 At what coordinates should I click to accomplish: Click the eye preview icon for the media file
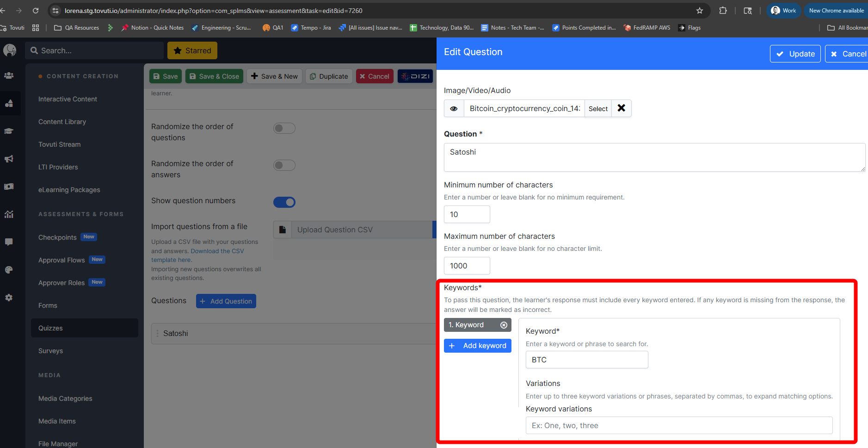[454, 109]
